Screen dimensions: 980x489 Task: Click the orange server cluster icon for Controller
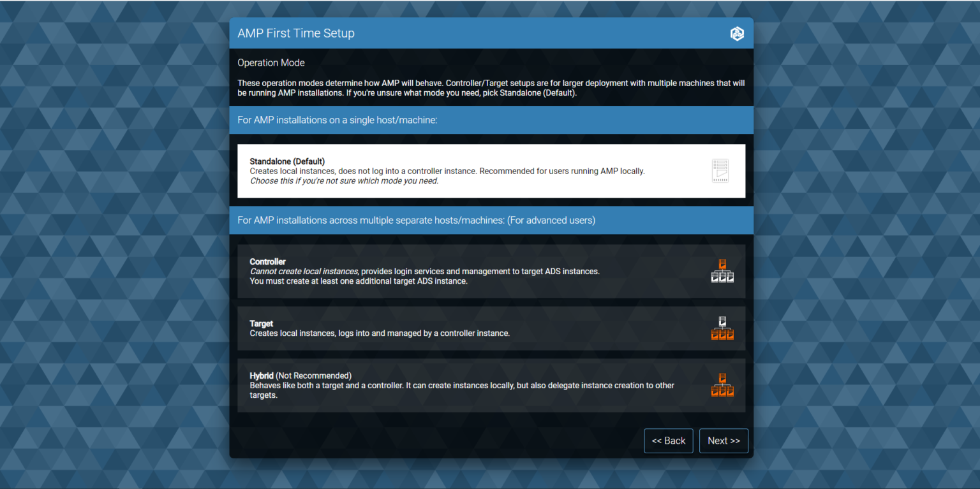[722, 270]
